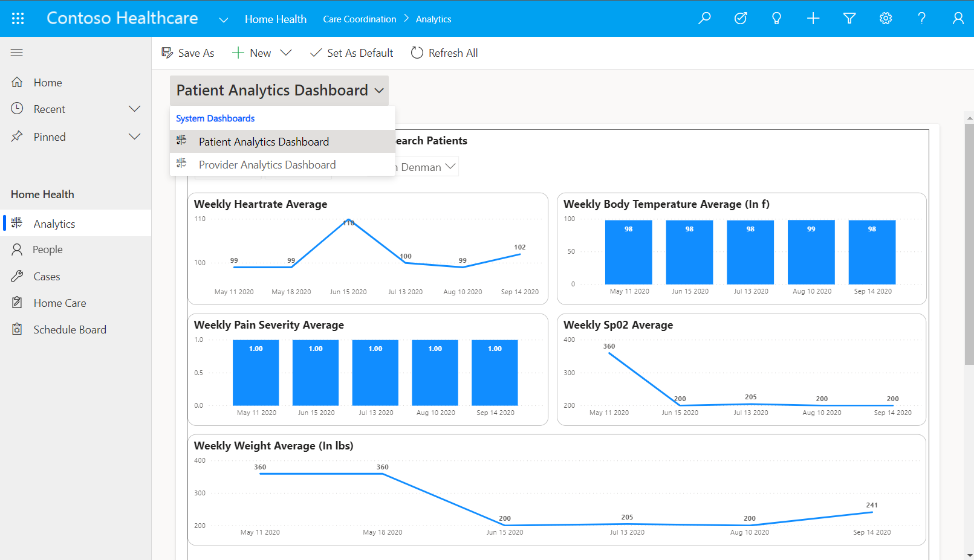Click the filter icon in the header
This screenshot has width=974, height=560.
click(x=849, y=18)
